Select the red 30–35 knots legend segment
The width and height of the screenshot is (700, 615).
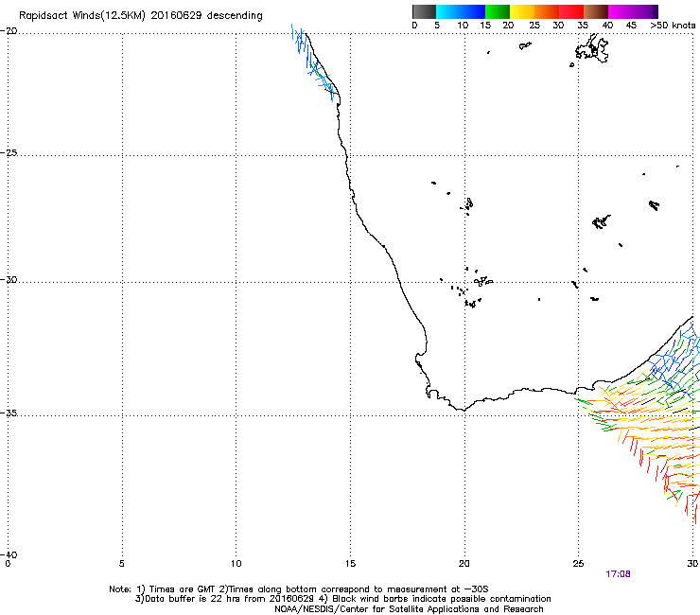(x=571, y=11)
